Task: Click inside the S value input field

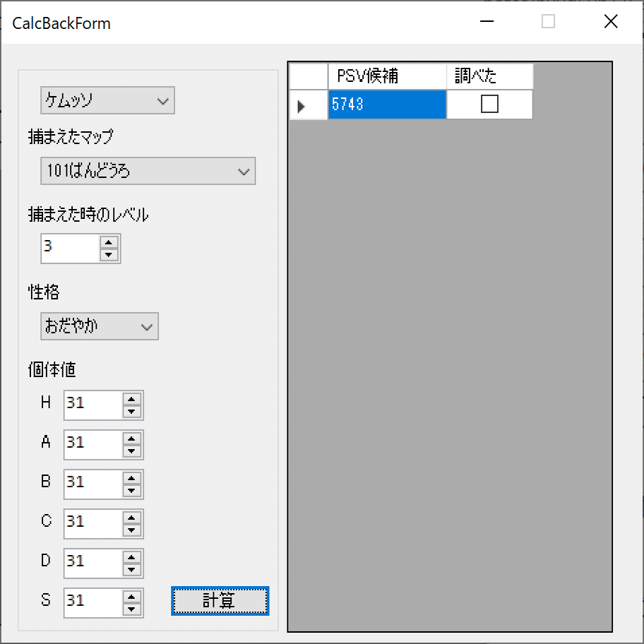Action: click(92, 602)
